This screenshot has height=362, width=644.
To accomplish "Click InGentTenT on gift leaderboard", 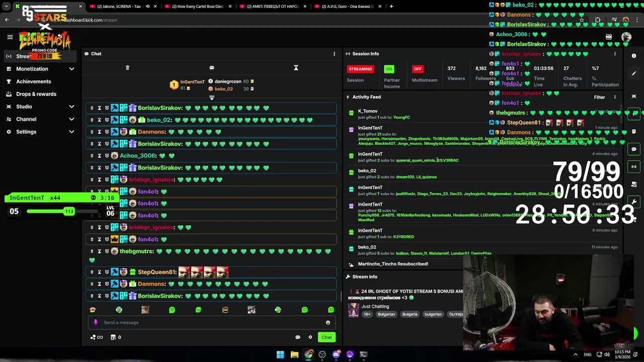I will [192, 82].
